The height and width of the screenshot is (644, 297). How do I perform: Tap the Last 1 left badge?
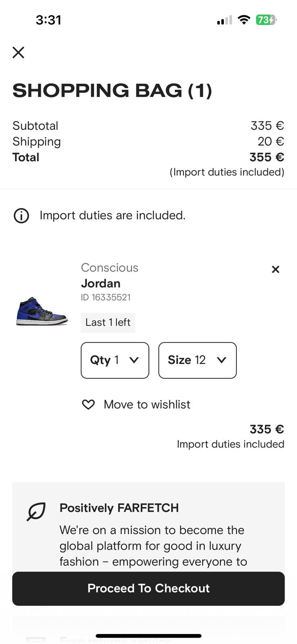point(108,322)
